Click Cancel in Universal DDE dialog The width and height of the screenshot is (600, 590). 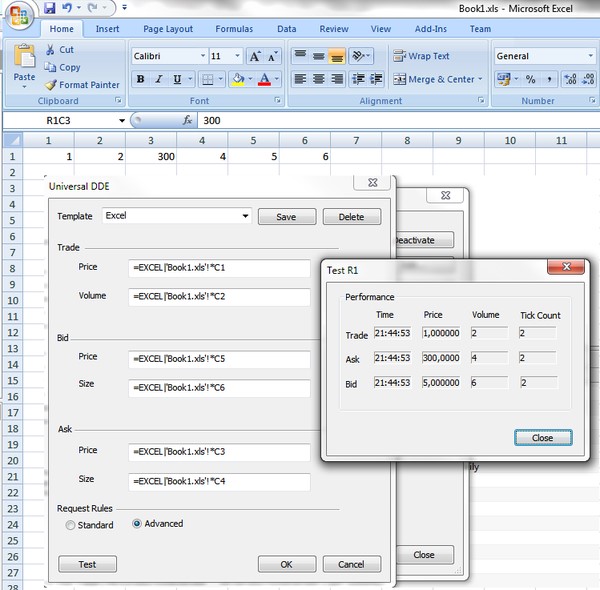point(352,564)
